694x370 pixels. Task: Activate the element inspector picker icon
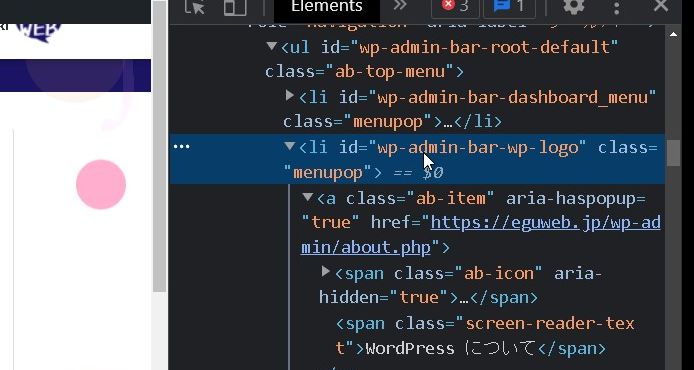tap(194, 8)
